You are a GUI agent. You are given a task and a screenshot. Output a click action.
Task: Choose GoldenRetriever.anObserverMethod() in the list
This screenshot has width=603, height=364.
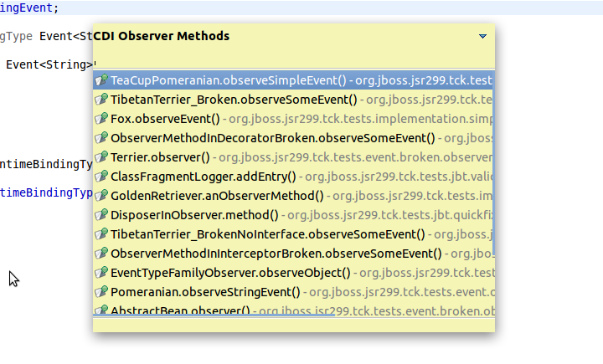[x=217, y=196]
